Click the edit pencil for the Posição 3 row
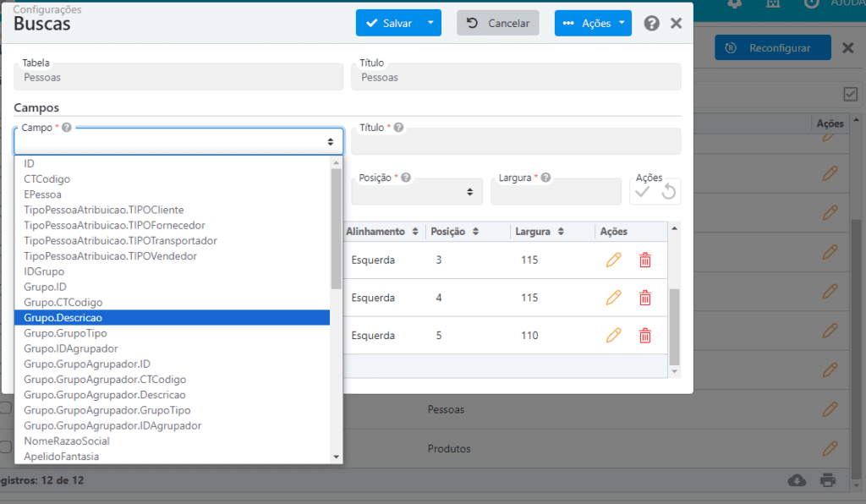 (x=613, y=260)
